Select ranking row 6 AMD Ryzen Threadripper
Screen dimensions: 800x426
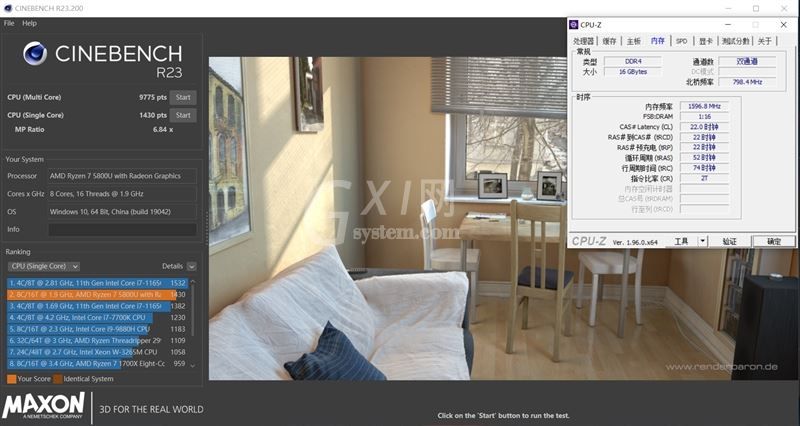point(97,340)
